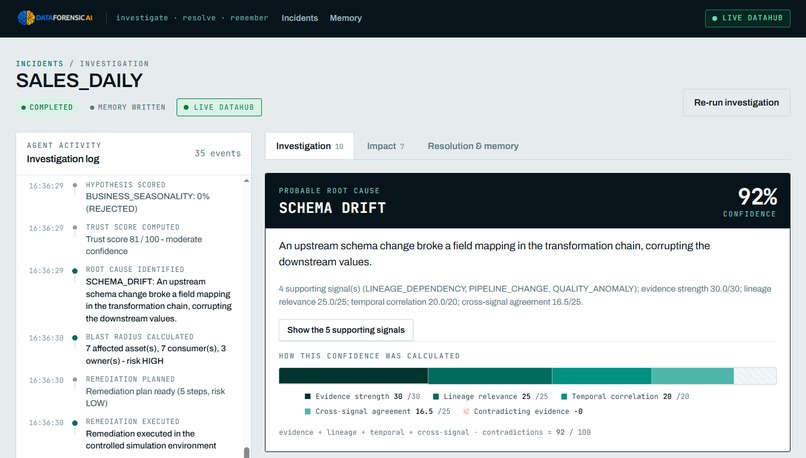
Task: Open the Resolution & memory tab
Action: click(473, 146)
